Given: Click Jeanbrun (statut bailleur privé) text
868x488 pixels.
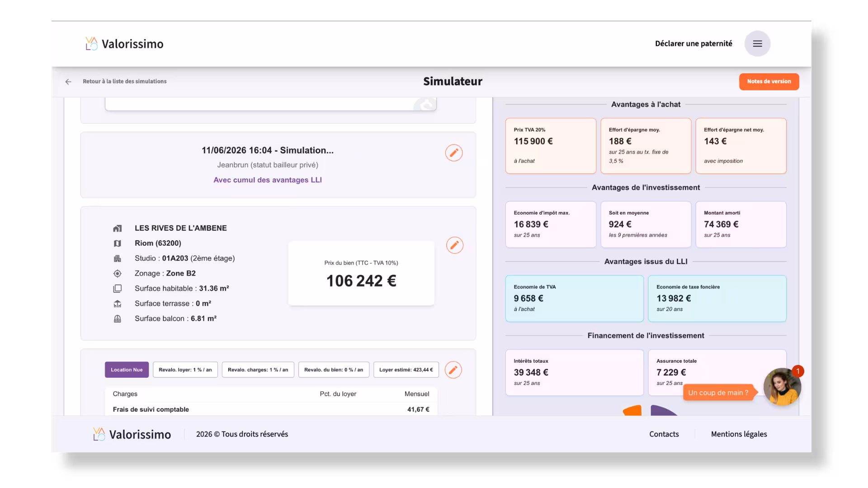Looking at the screenshot, I should (x=268, y=165).
